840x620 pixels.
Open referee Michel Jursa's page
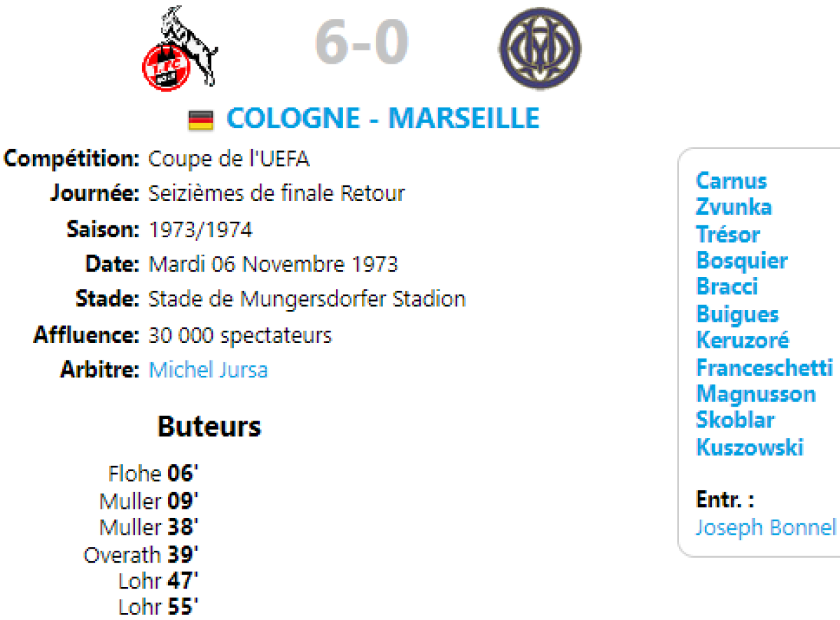[x=208, y=369]
